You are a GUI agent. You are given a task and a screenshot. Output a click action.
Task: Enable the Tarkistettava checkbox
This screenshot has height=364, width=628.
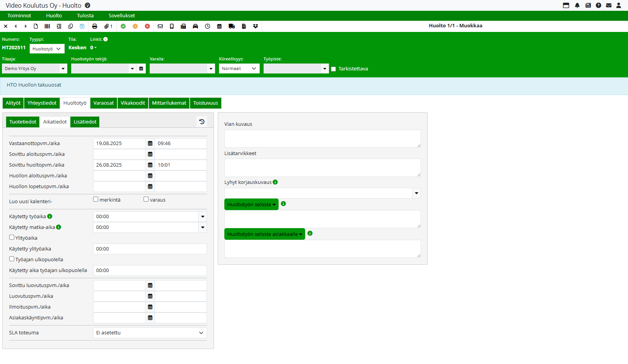click(334, 69)
